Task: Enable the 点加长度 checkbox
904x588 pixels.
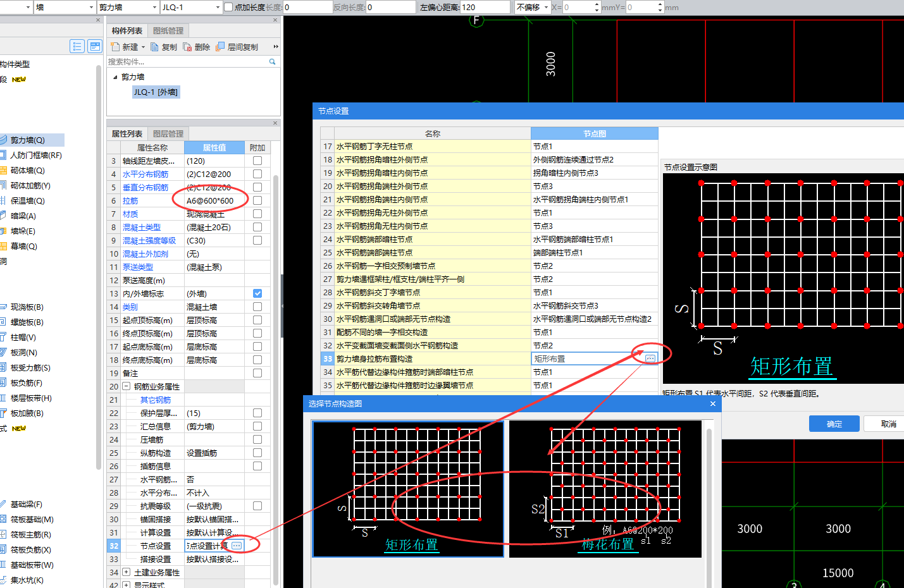Action: [228, 8]
